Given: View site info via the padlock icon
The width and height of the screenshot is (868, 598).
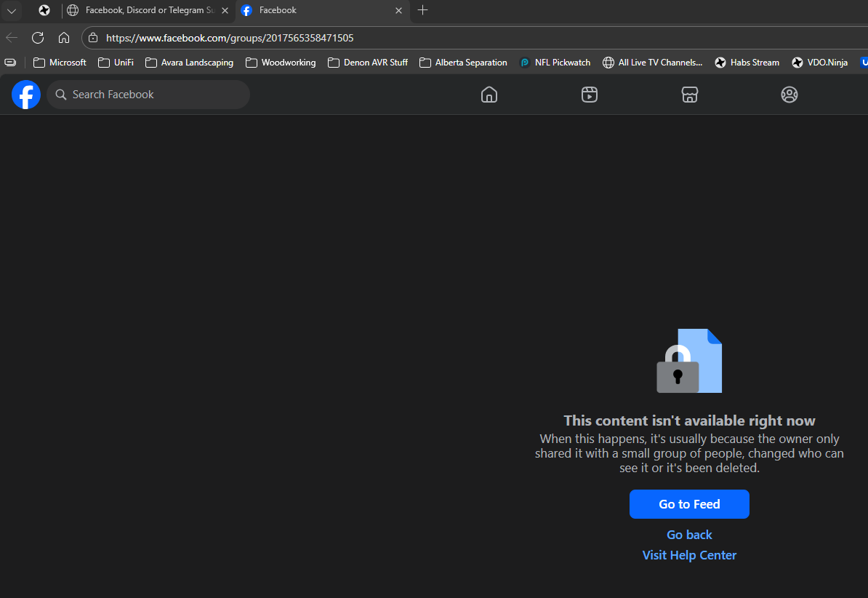Looking at the screenshot, I should [x=92, y=37].
